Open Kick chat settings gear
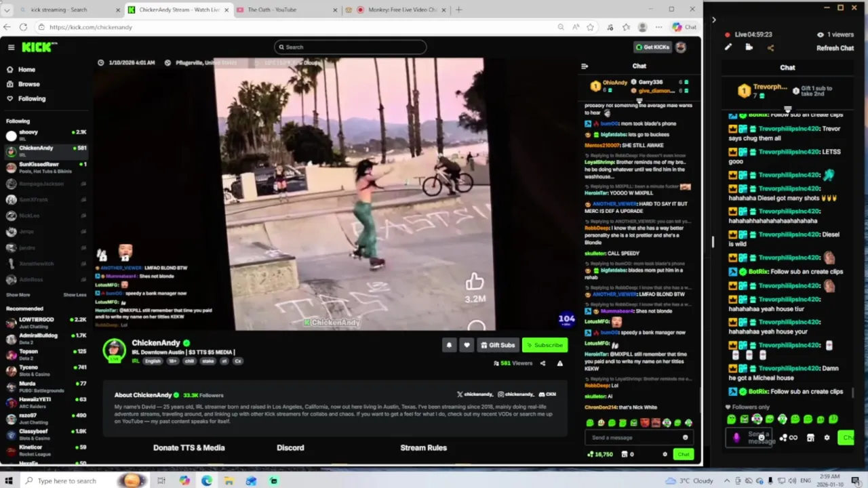Screen dimensions: 868x488 665,454
